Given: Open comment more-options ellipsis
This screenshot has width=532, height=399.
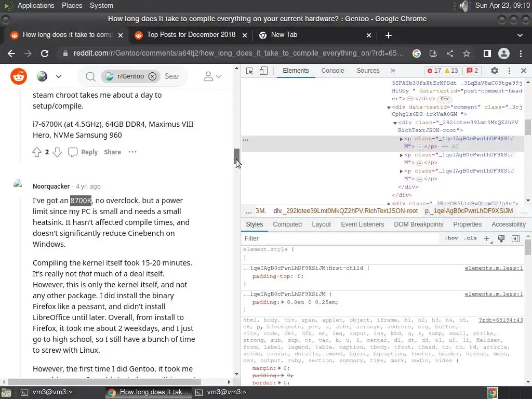Looking at the screenshot, I should tap(132, 152).
